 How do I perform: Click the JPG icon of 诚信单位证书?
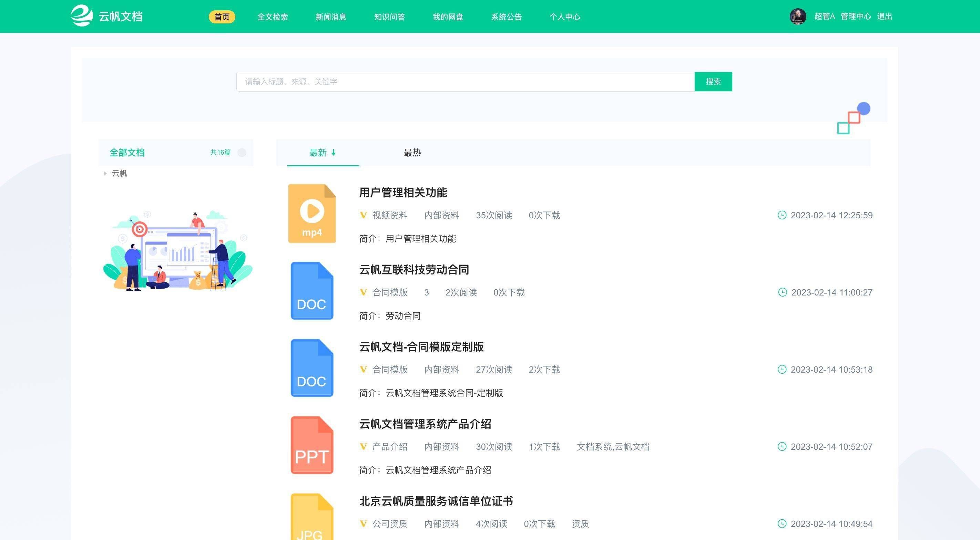pyautogui.click(x=312, y=522)
